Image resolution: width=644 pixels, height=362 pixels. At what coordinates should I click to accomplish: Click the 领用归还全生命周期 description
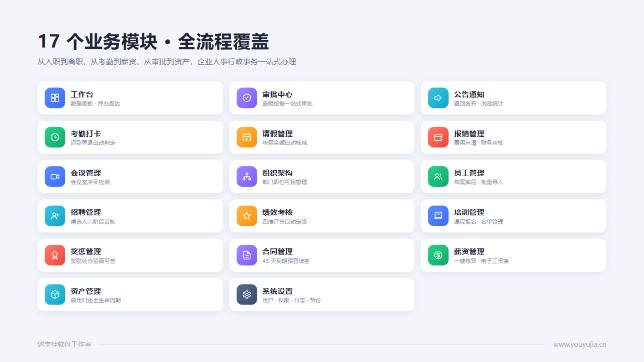click(x=96, y=300)
